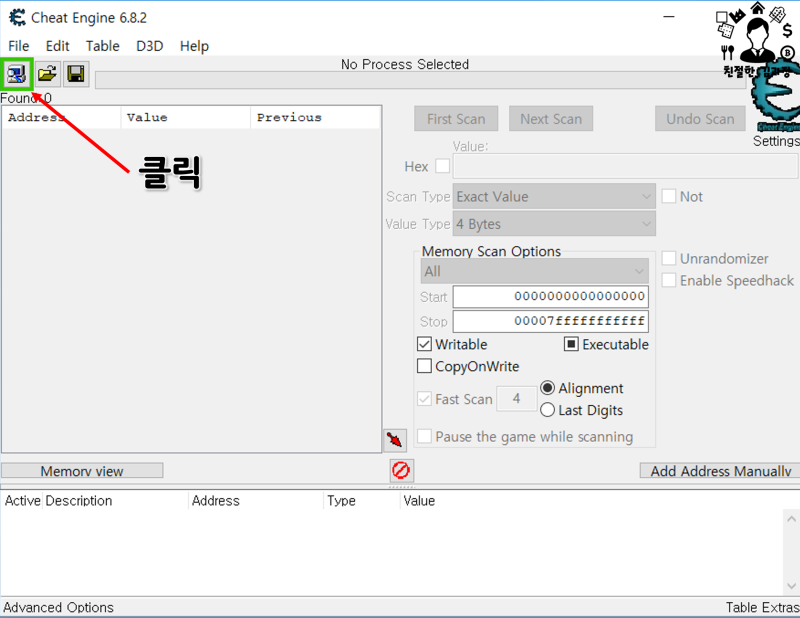Toggle the Executable checkbox

(x=571, y=344)
